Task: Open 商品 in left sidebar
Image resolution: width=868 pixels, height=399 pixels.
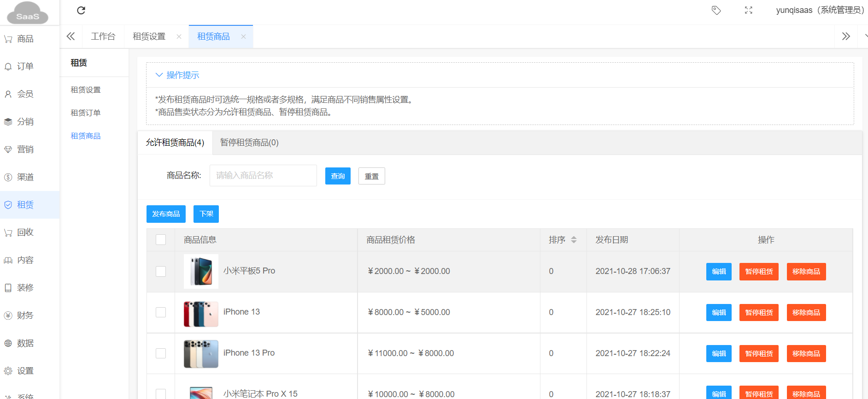Action: (29, 39)
